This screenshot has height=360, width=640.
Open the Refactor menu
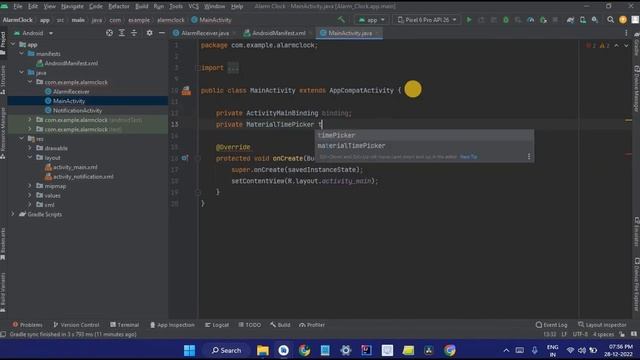click(x=119, y=6)
